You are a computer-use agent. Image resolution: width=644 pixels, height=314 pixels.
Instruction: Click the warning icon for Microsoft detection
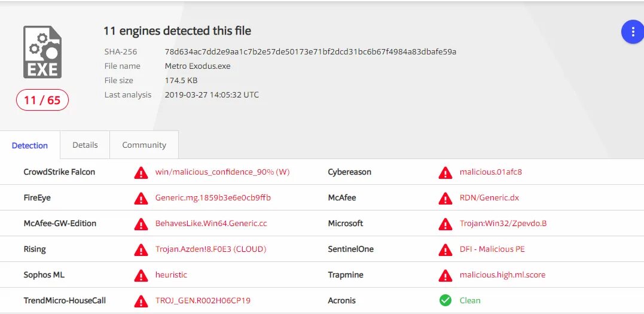pyautogui.click(x=445, y=224)
